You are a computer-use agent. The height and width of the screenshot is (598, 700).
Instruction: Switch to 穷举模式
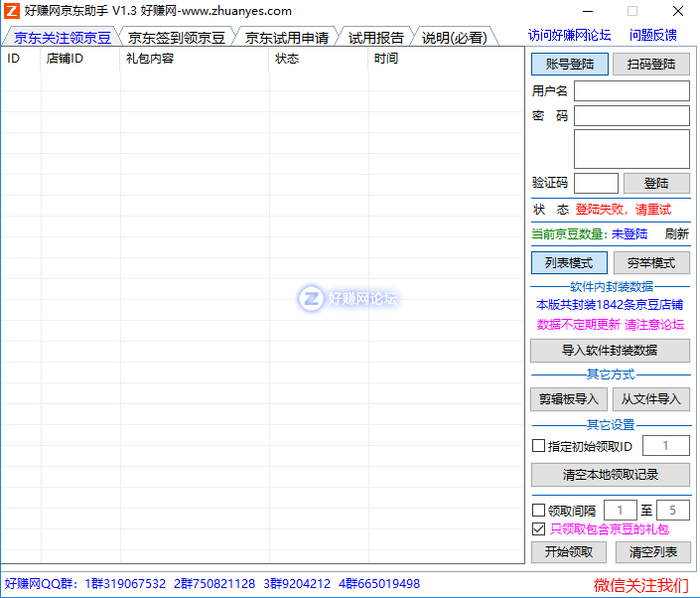(x=650, y=263)
